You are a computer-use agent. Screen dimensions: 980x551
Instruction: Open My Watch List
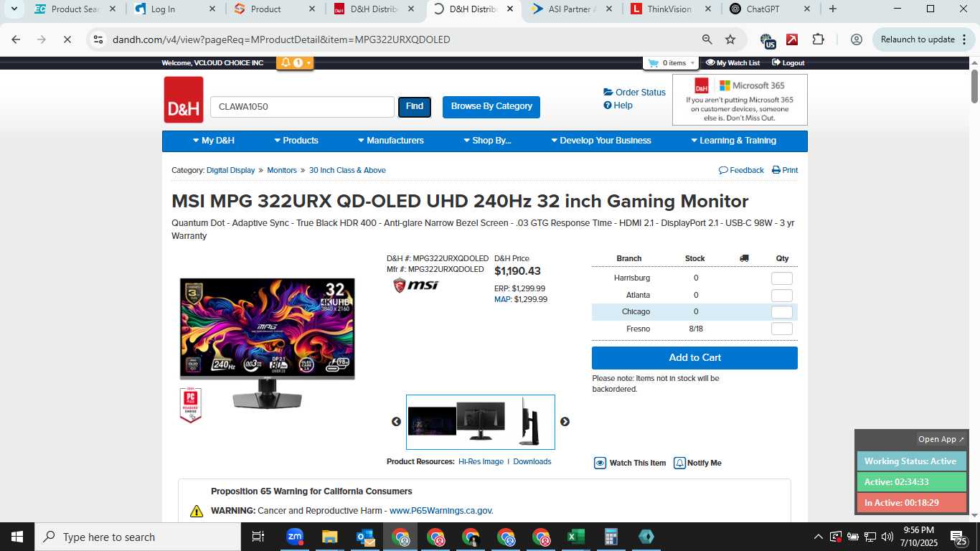tap(732, 63)
